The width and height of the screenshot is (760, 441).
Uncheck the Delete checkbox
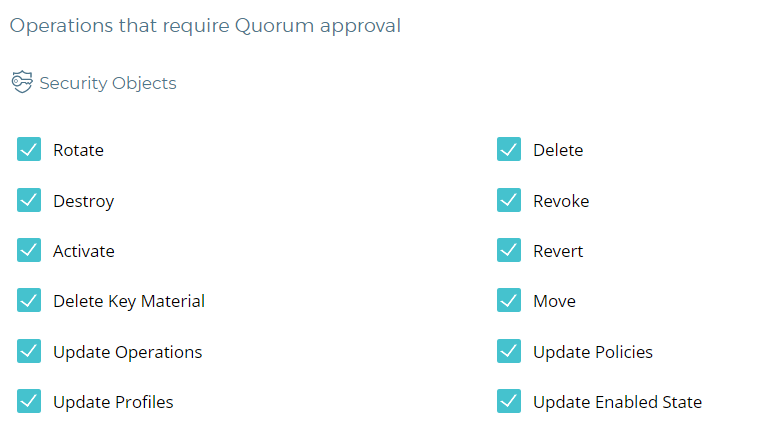[x=509, y=150]
